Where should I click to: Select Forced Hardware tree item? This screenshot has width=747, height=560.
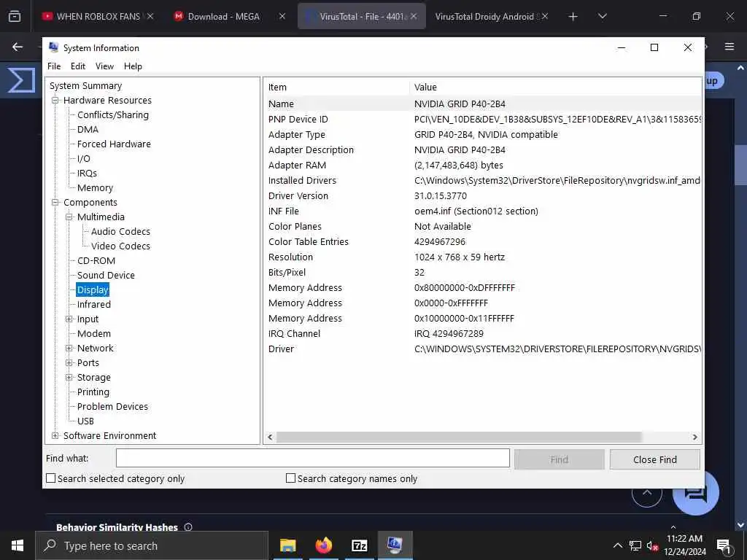coord(114,144)
